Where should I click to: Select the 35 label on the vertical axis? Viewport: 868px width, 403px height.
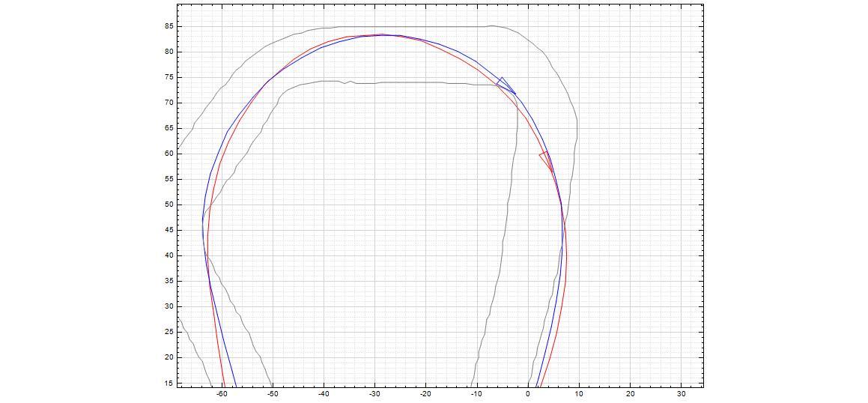(x=168, y=281)
